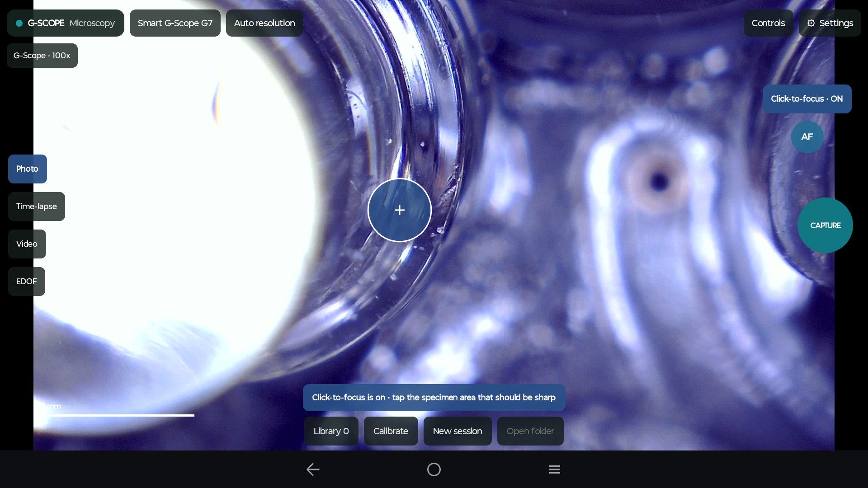Open the Controls panel
Viewport: 868px width, 488px height.
tap(768, 23)
